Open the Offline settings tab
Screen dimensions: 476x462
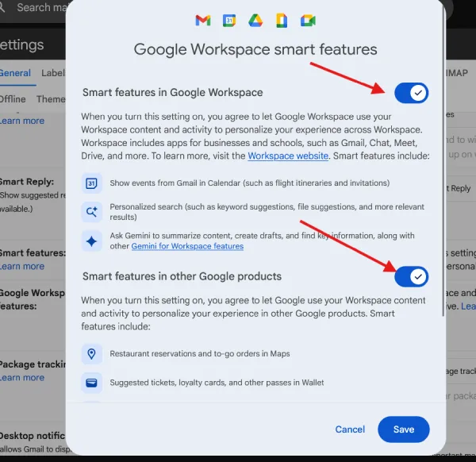(13, 99)
